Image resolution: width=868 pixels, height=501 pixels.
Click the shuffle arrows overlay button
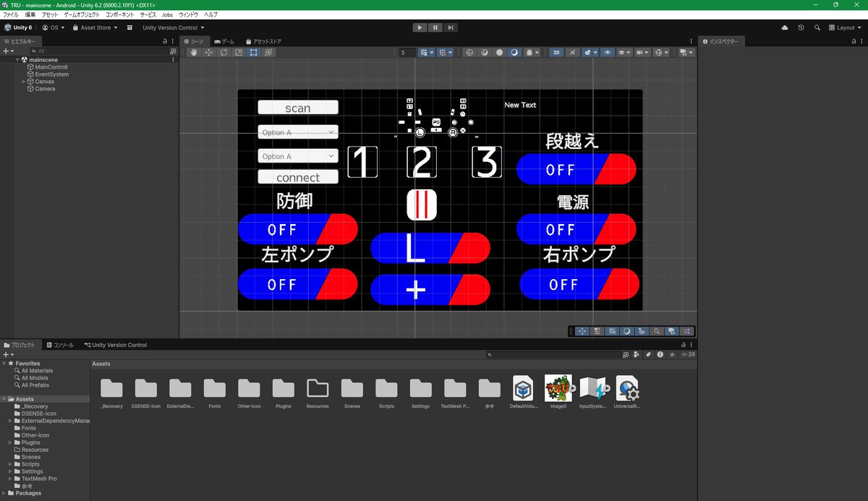686,330
